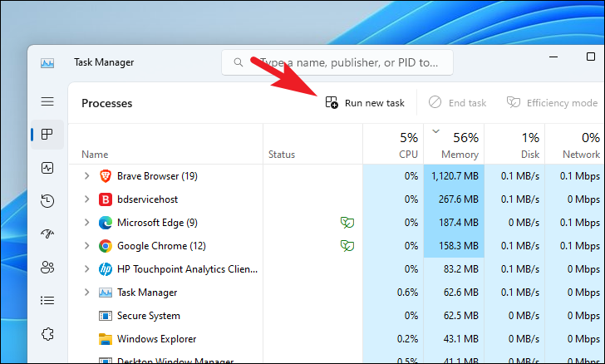605x364 pixels.
Task: Expand the Google Chrome process group
Action: click(86, 245)
